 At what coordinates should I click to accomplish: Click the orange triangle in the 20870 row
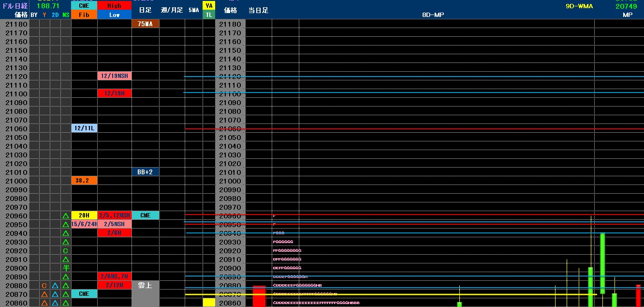44,294
